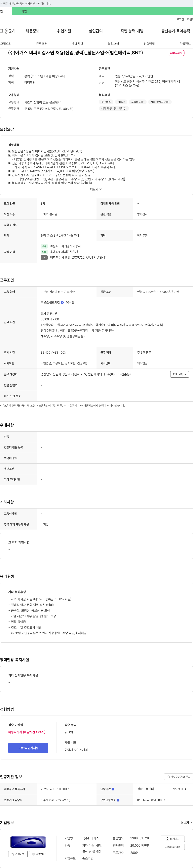
Task: Click the 식사 제공 (중식비지급) tag
Action: click(x=114, y=108)
